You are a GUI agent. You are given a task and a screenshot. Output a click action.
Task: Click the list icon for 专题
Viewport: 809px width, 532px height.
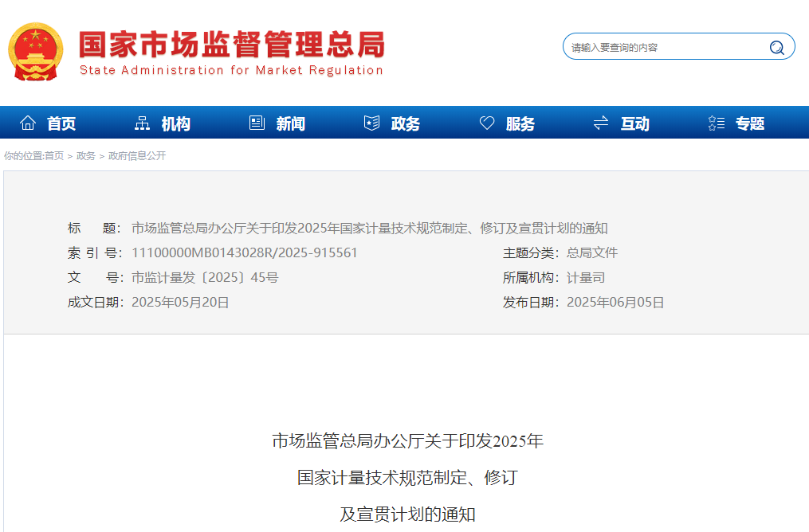coord(716,123)
